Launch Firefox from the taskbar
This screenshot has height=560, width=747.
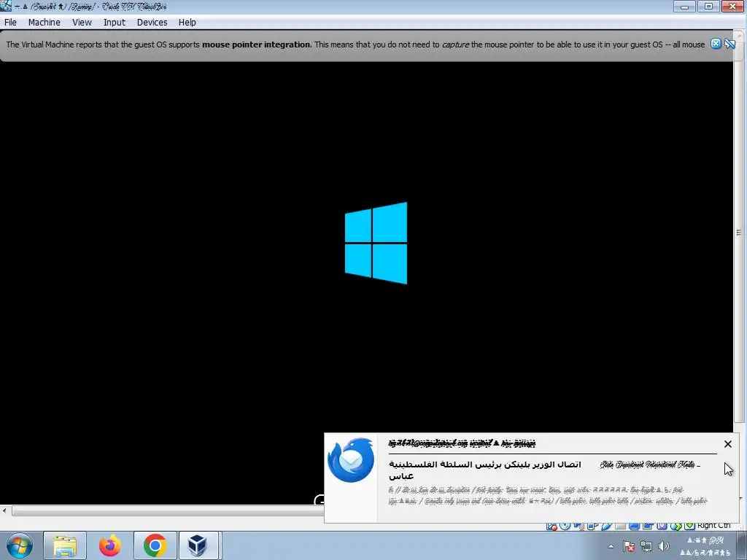coord(110,545)
